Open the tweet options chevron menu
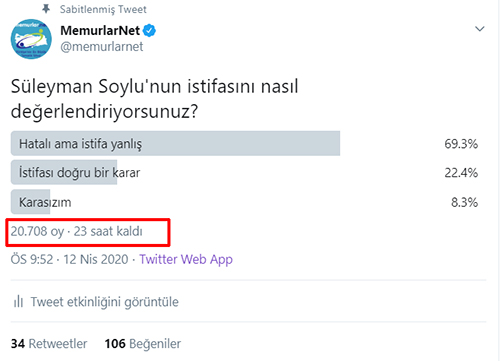The image size is (500, 361). point(479,29)
